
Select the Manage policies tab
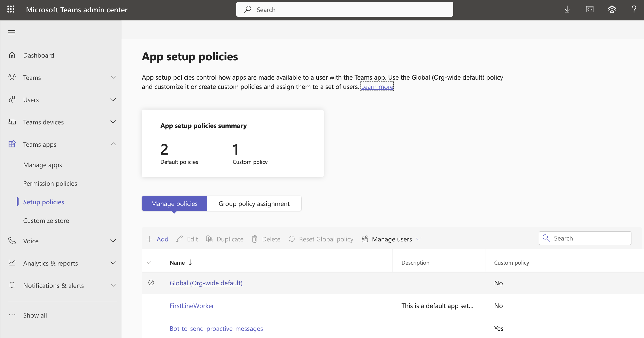(174, 203)
